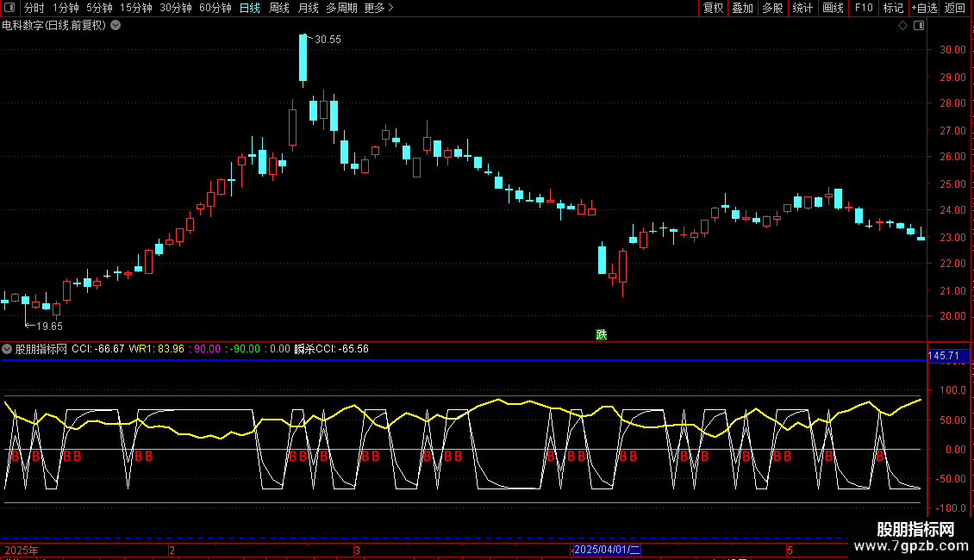974x560 pixels.
Task: Click the diamond marker icon near the price axis
Action: click(902, 26)
